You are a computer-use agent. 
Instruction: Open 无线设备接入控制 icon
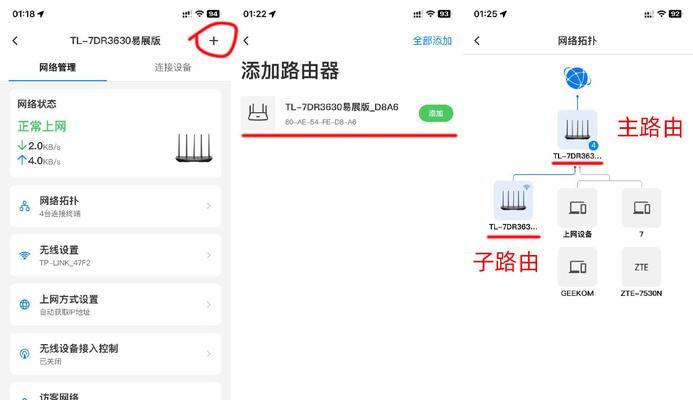click(x=25, y=354)
